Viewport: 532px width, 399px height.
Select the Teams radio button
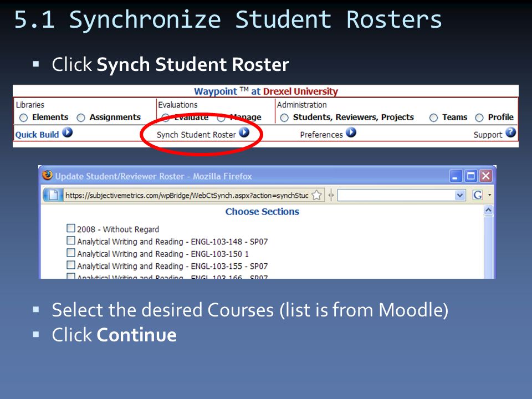pyautogui.click(x=433, y=117)
